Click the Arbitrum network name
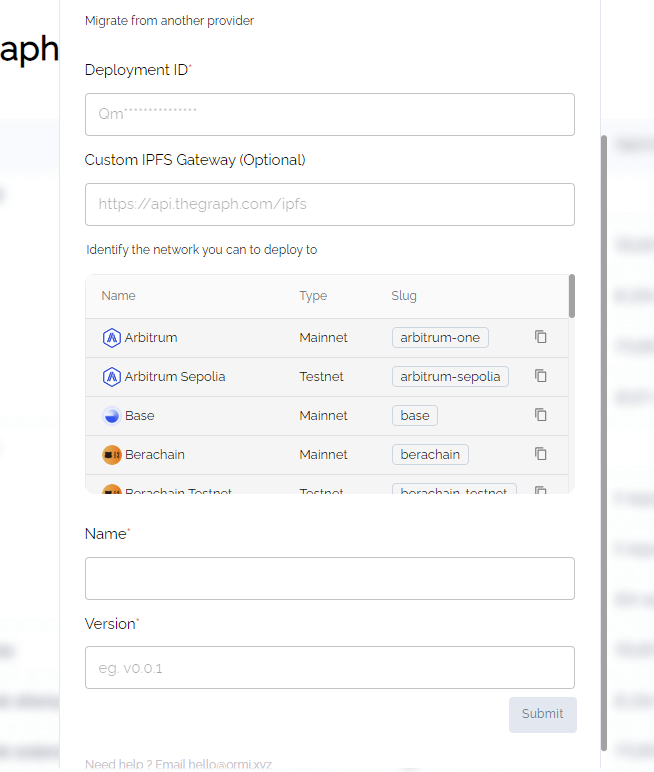Image resolution: width=654 pixels, height=772 pixels. click(x=151, y=338)
